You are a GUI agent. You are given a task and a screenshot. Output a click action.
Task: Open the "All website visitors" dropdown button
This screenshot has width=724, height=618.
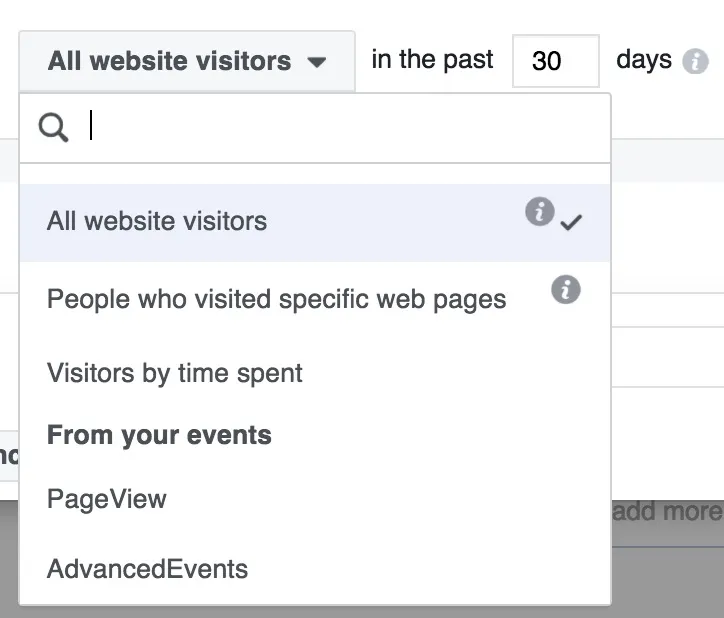(186, 61)
